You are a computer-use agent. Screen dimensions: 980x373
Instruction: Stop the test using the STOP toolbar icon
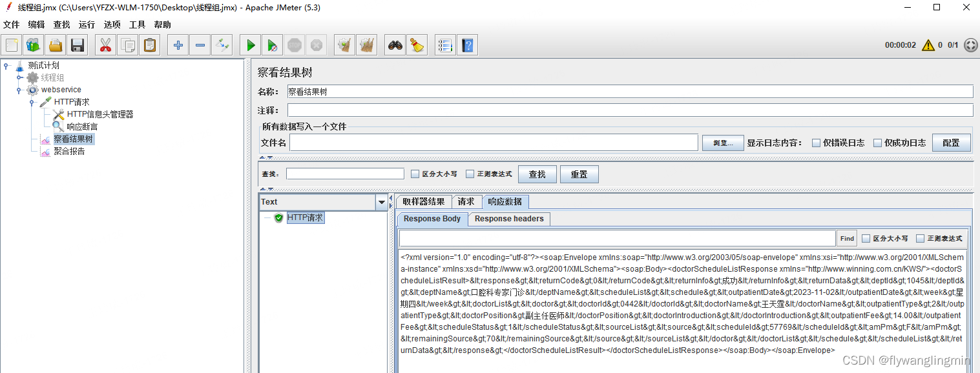(295, 45)
